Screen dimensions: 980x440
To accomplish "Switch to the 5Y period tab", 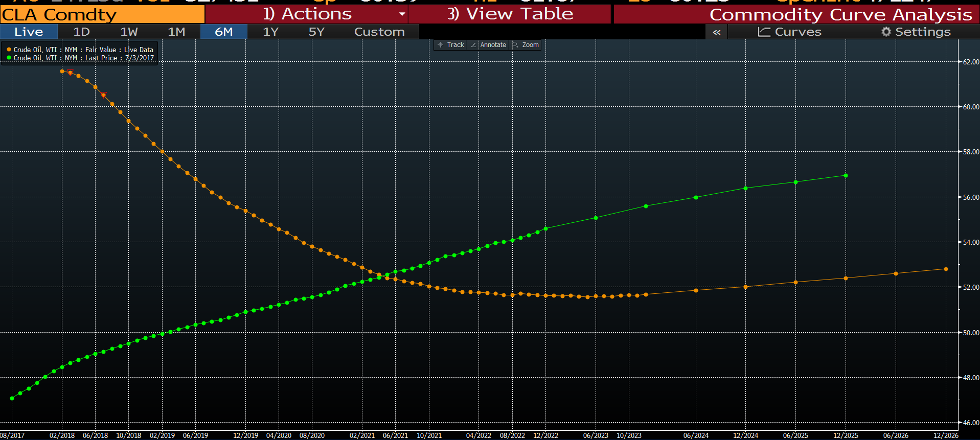I will tap(316, 32).
